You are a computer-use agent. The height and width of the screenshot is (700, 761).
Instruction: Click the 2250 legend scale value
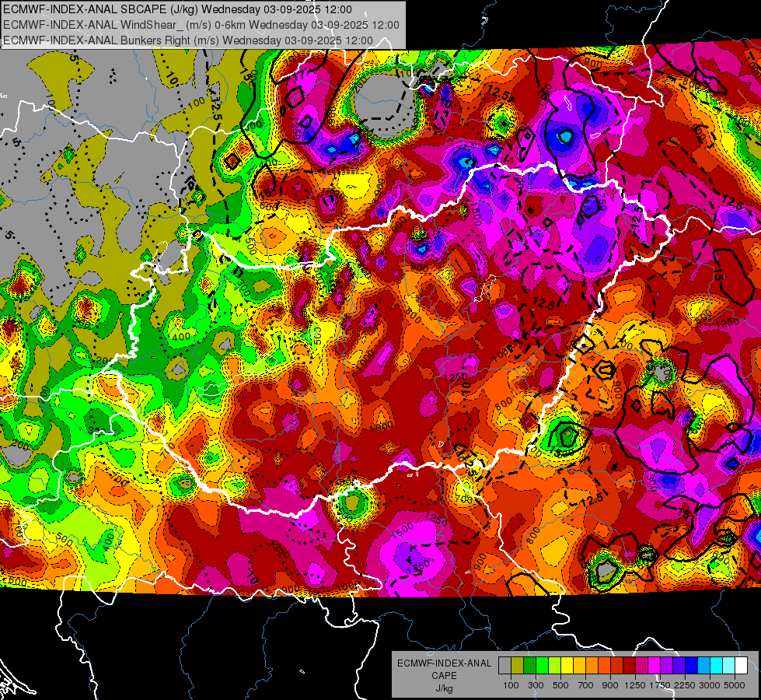[x=685, y=685]
